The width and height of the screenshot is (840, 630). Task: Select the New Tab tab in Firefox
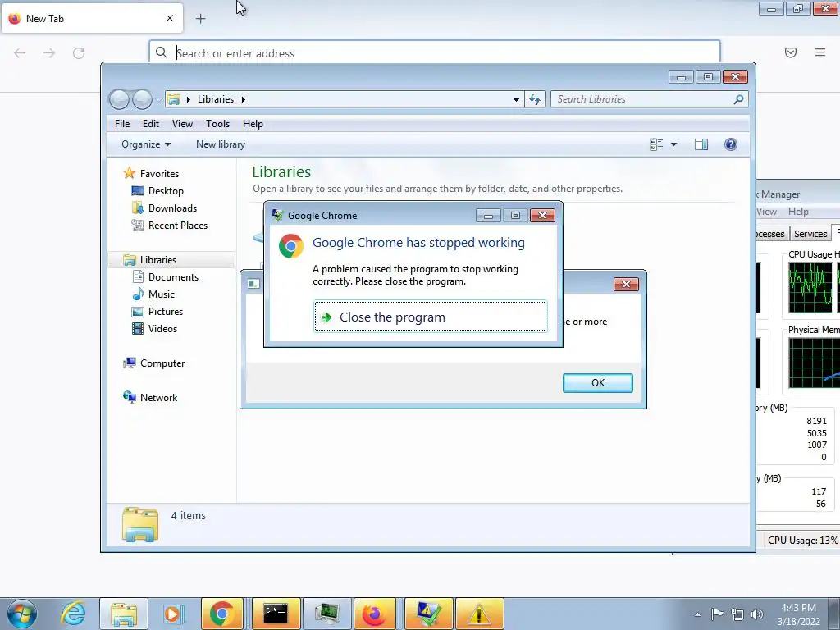point(92,18)
